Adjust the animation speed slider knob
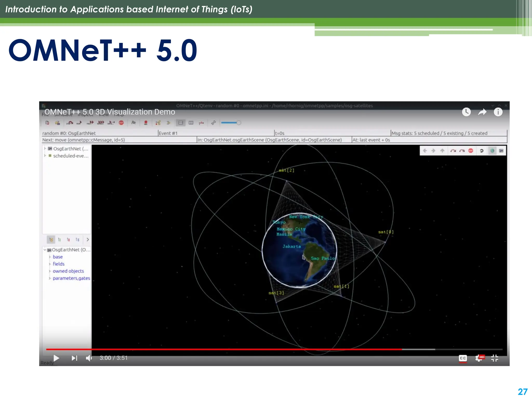Image resolution: width=532 pixels, height=399 pixels. (x=239, y=123)
